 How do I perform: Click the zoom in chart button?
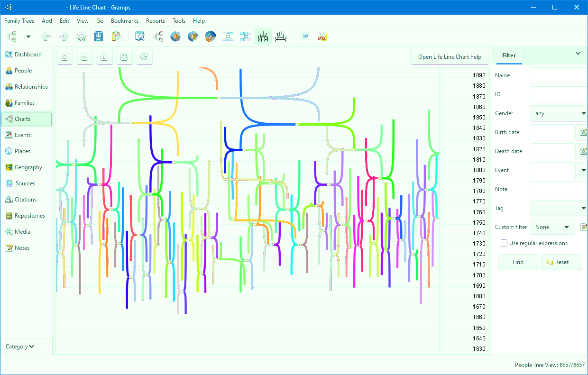(x=64, y=57)
